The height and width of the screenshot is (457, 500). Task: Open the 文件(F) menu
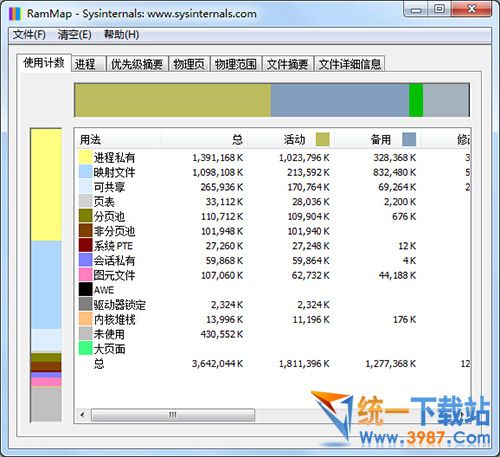tap(29, 34)
